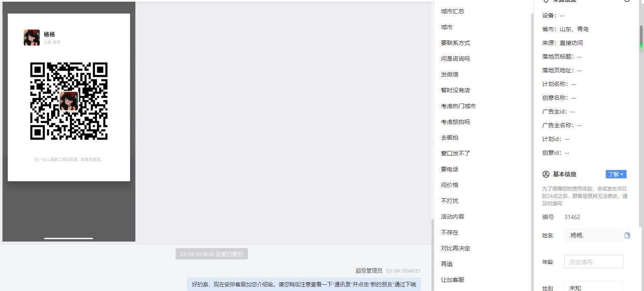This screenshot has height=291, width=644.
Task: Click the visitor number 31462
Action: (x=572, y=217)
